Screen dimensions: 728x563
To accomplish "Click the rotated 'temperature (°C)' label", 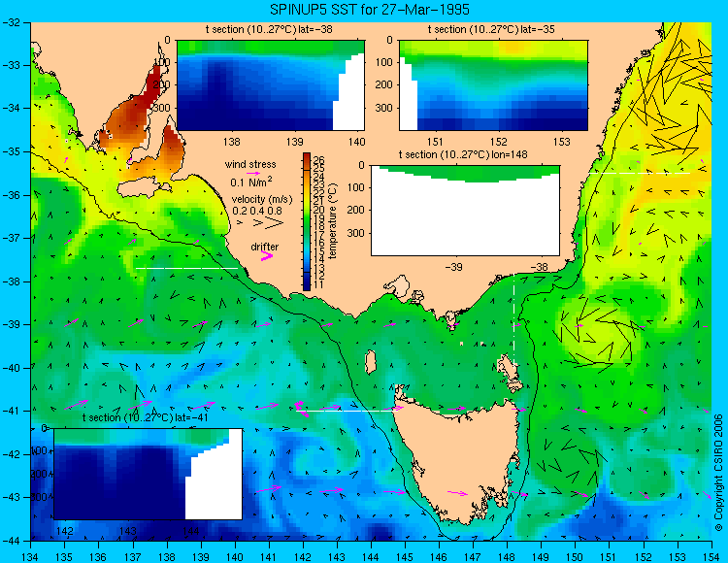I will point(332,221).
